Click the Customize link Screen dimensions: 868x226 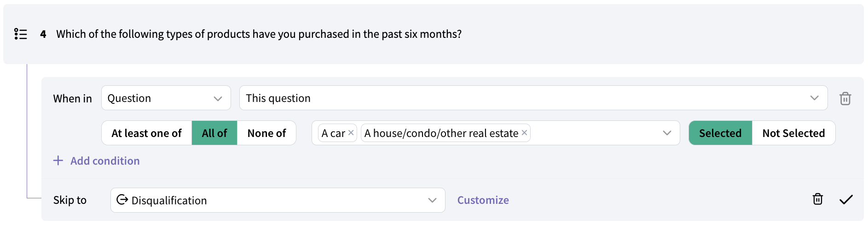click(483, 200)
